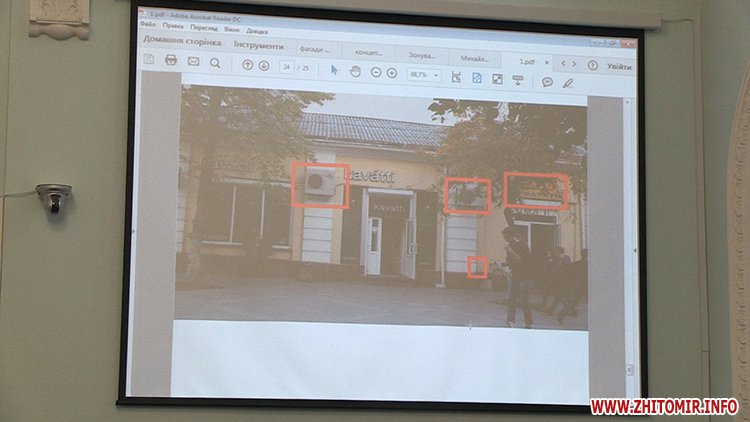Screen dimensions: 750x422
Task: Open the Перегляд menu
Action: (203, 28)
